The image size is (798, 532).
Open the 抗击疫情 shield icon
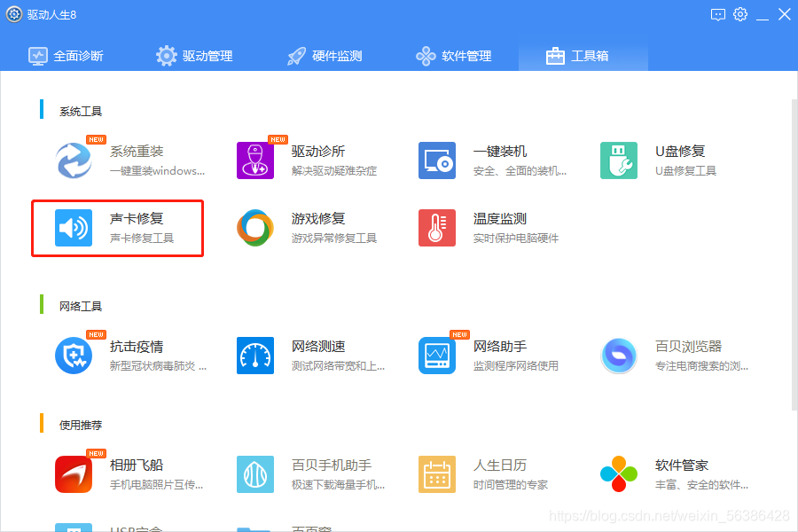point(74,356)
